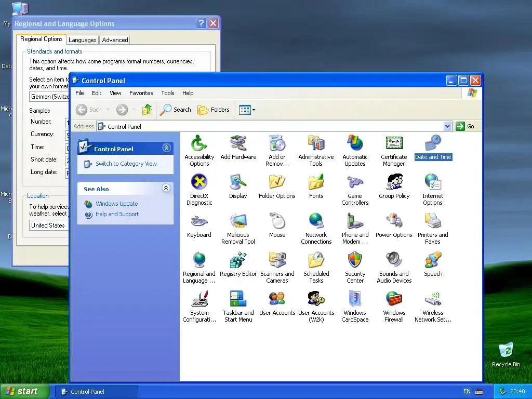Switch to the Advanced tab
The height and width of the screenshot is (399, 532).
(x=115, y=39)
